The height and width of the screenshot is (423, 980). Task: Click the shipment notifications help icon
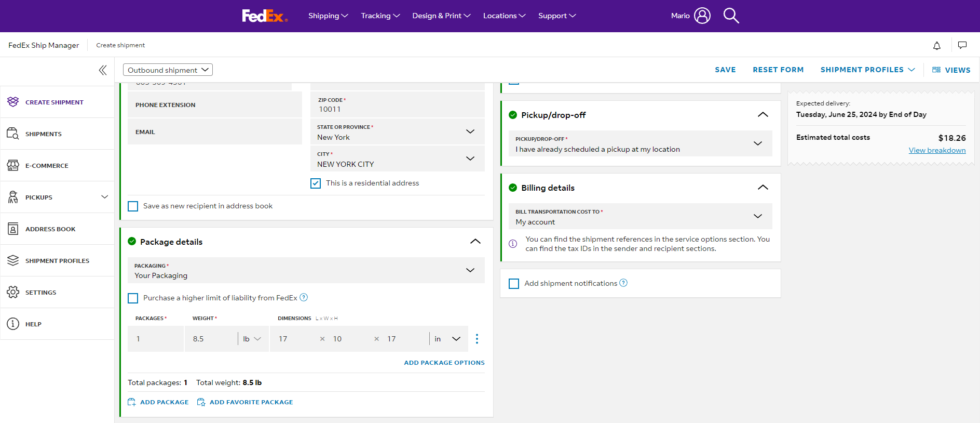[623, 283]
